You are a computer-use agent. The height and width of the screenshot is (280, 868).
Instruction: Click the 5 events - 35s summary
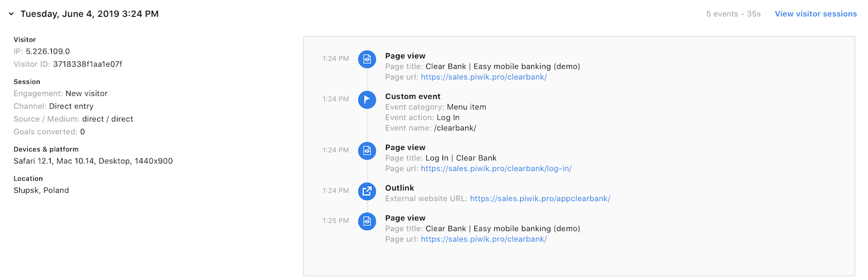pos(734,14)
